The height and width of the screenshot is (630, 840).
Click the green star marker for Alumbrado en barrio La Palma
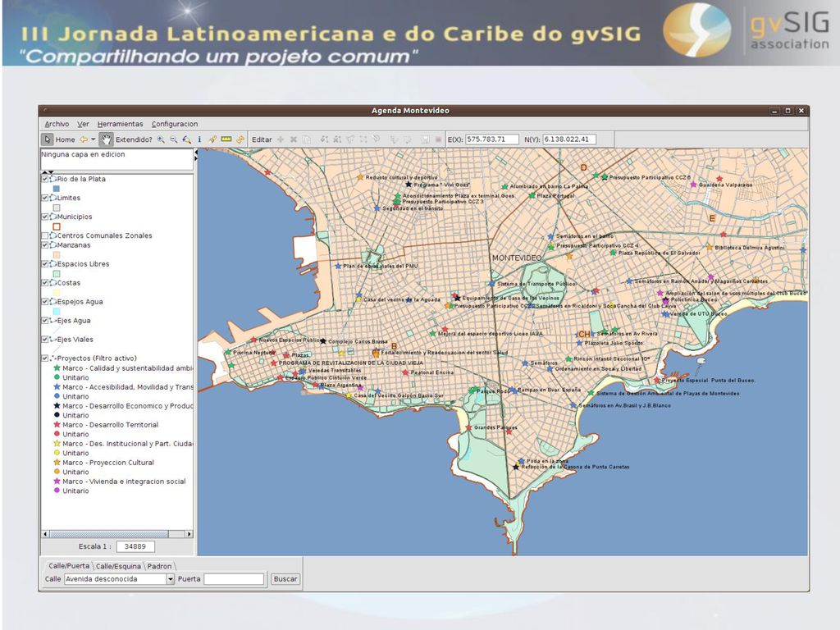coord(504,186)
